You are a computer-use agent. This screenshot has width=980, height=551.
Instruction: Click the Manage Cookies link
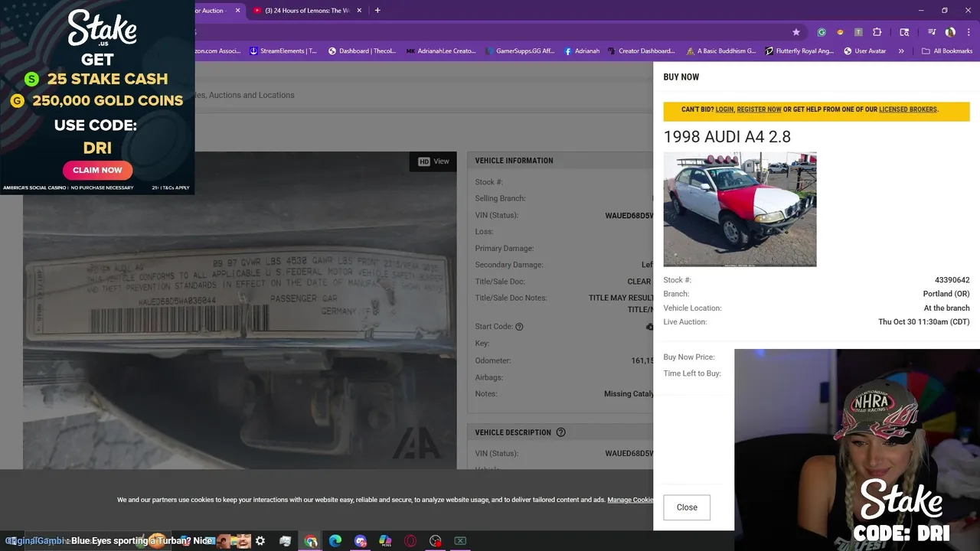pos(630,500)
